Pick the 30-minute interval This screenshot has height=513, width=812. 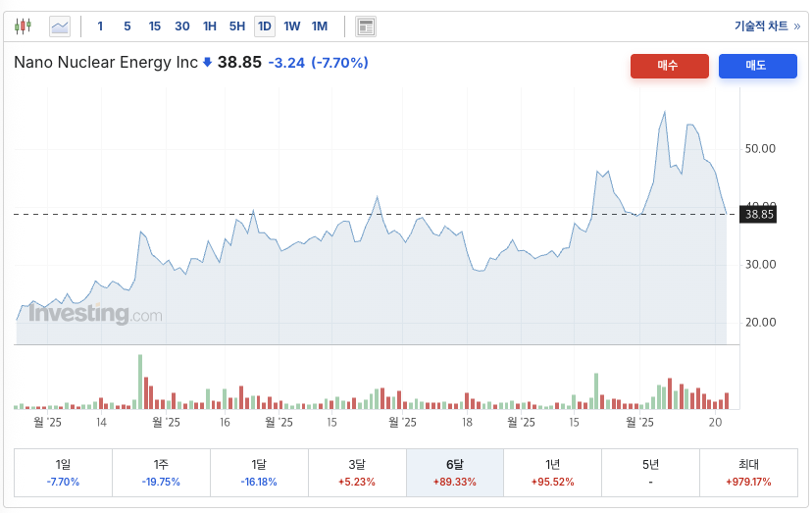tap(182, 26)
